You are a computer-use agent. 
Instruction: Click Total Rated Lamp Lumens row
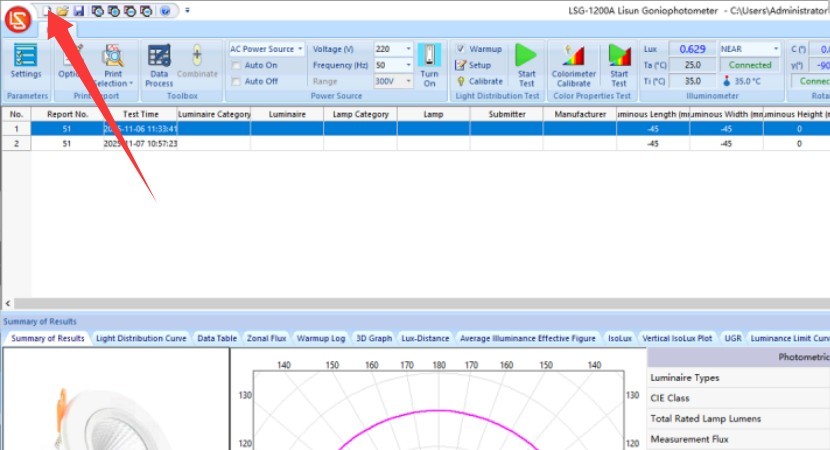coord(738,419)
